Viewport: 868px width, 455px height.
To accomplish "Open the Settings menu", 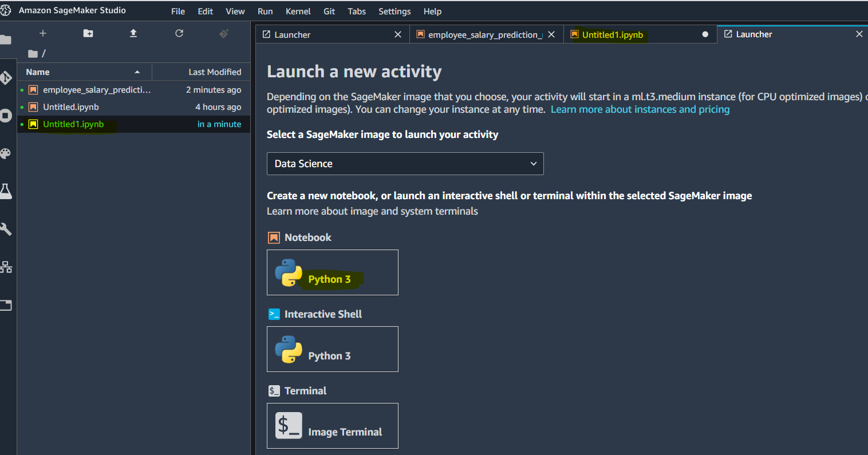I will [x=394, y=11].
